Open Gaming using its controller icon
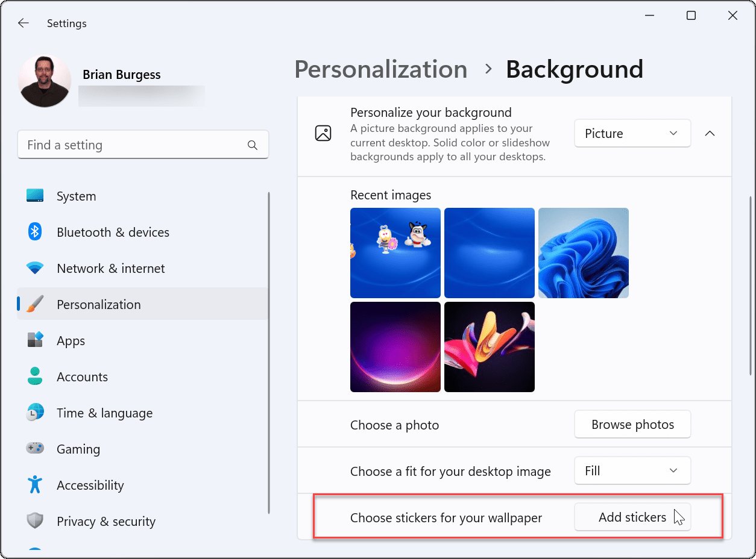756x559 pixels. (x=35, y=449)
